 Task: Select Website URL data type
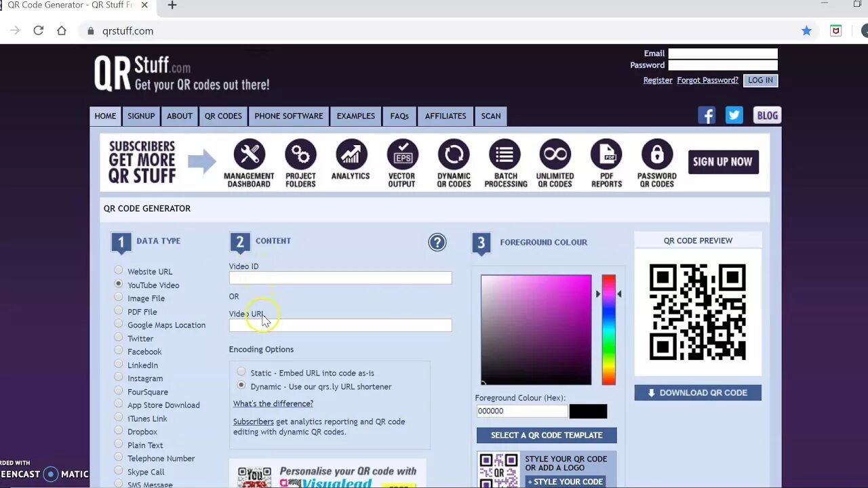pos(119,270)
